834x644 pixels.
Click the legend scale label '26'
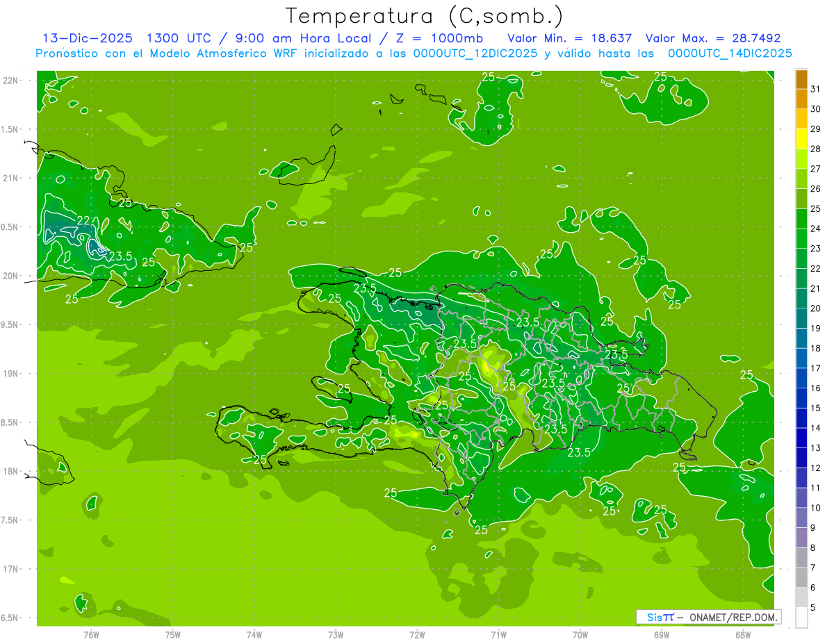click(x=816, y=189)
